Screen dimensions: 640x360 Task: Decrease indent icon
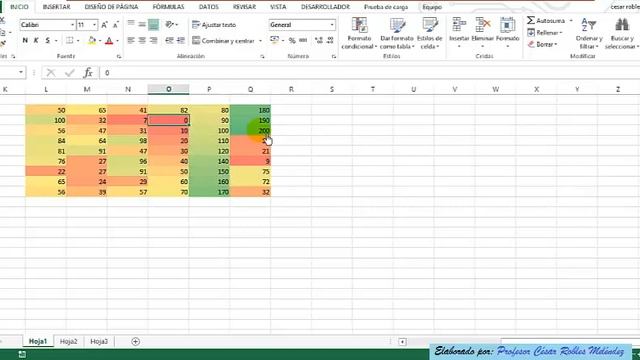pos(169,40)
